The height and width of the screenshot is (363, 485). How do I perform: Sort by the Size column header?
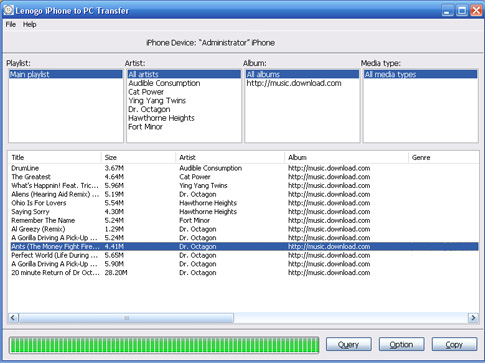(138, 157)
